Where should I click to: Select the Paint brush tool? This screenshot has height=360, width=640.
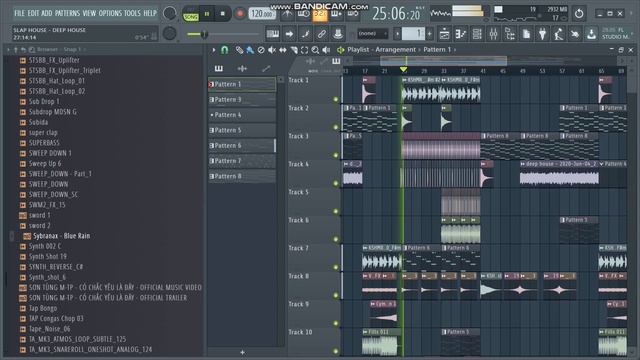pyautogui.click(x=250, y=50)
